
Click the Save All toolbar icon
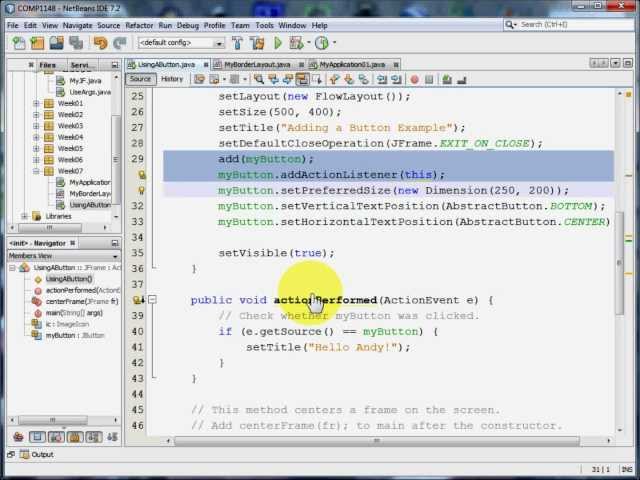click(x=76, y=43)
